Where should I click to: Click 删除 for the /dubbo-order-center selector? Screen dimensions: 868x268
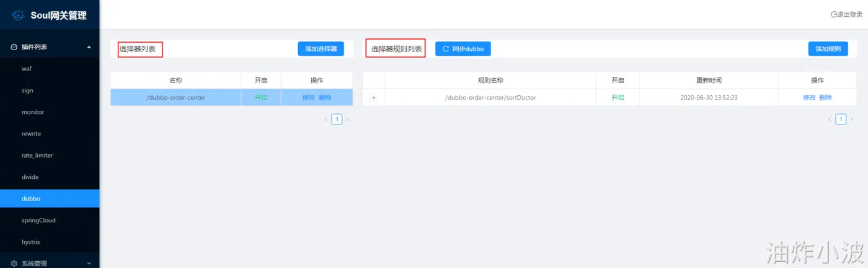(325, 98)
